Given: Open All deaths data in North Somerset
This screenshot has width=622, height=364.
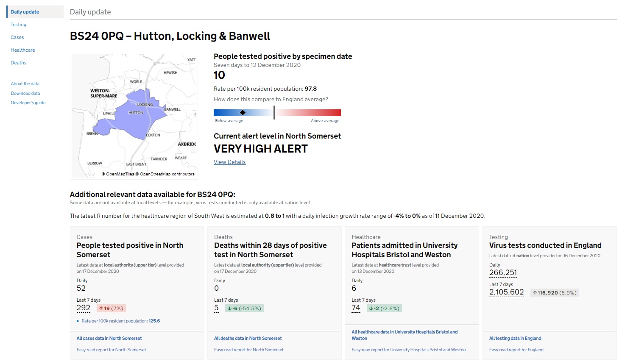Looking at the screenshot, I should tap(248, 339).
